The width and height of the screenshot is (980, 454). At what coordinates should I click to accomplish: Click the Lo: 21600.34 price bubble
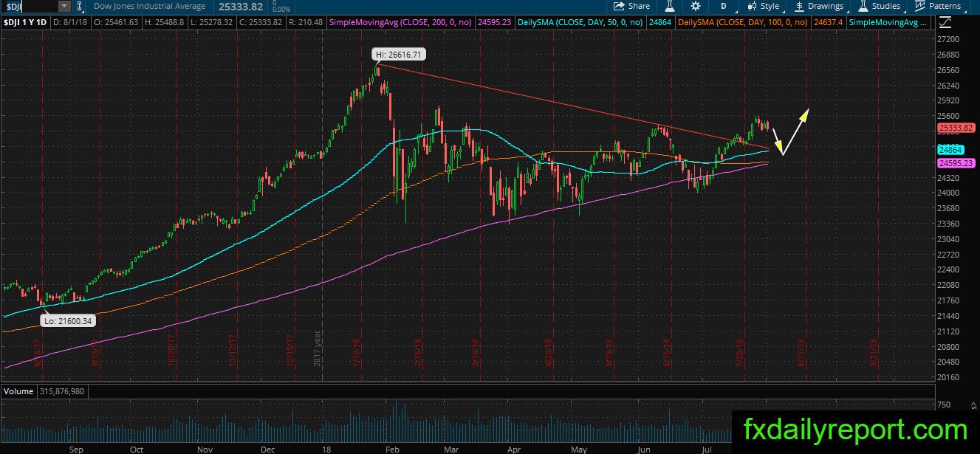pyautogui.click(x=66, y=321)
